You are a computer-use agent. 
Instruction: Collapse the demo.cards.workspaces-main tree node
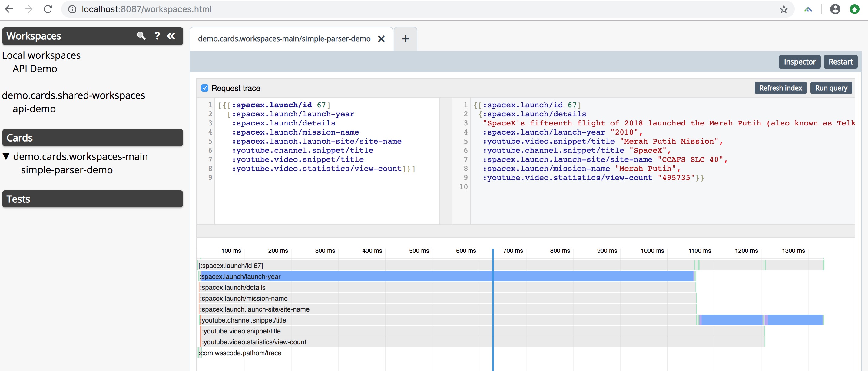pyautogui.click(x=6, y=156)
